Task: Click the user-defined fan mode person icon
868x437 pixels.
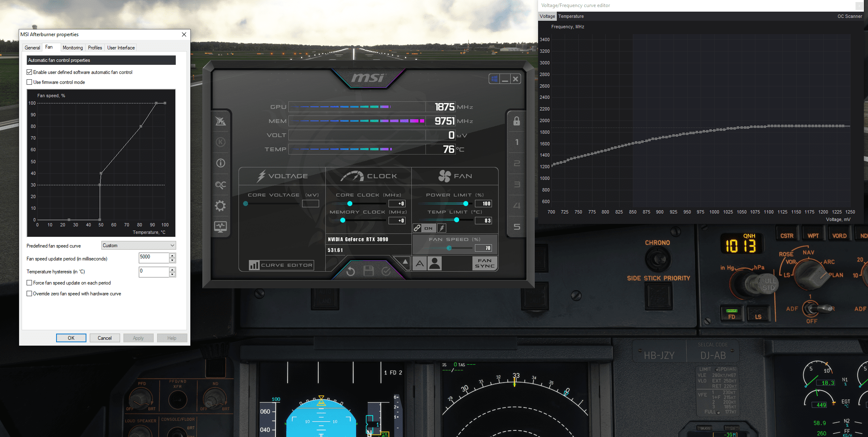Action: [435, 263]
